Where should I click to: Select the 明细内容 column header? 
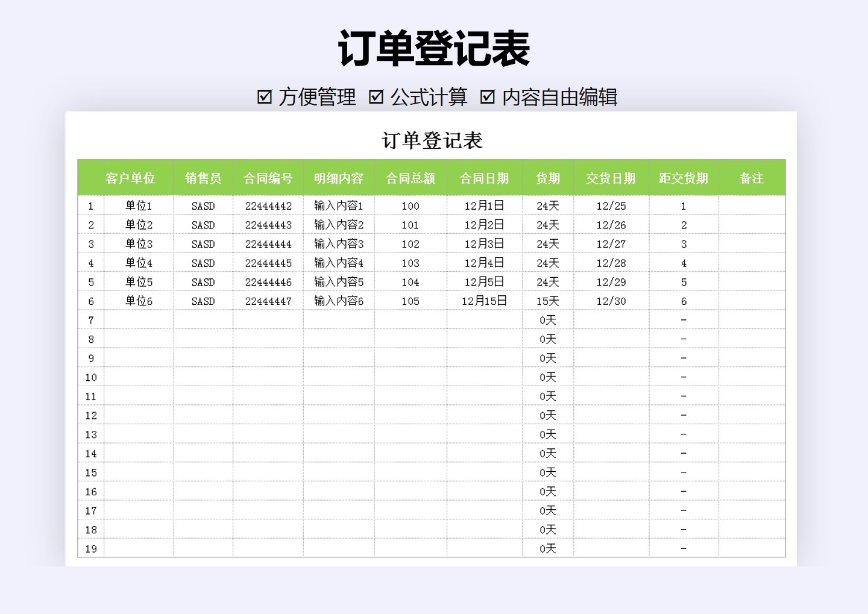pyautogui.click(x=338, y=178)
